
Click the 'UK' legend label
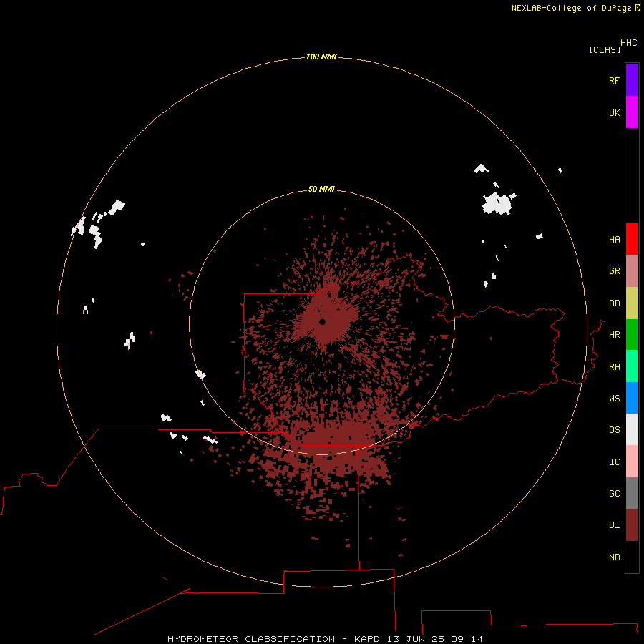(x=614, y=112)
